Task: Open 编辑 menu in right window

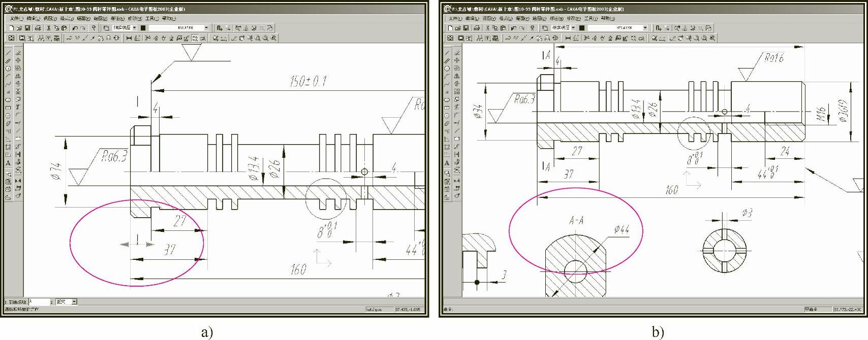Action: click(472, 18)
